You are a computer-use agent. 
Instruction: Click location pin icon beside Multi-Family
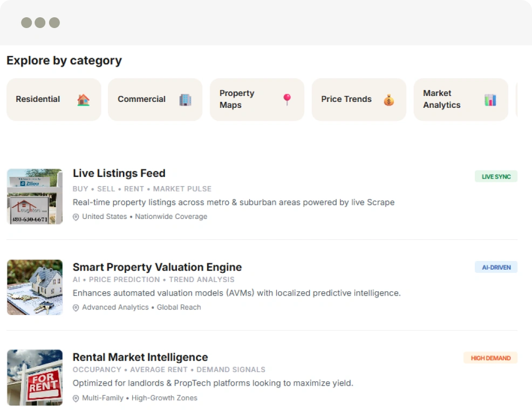[x=76, y=399]
